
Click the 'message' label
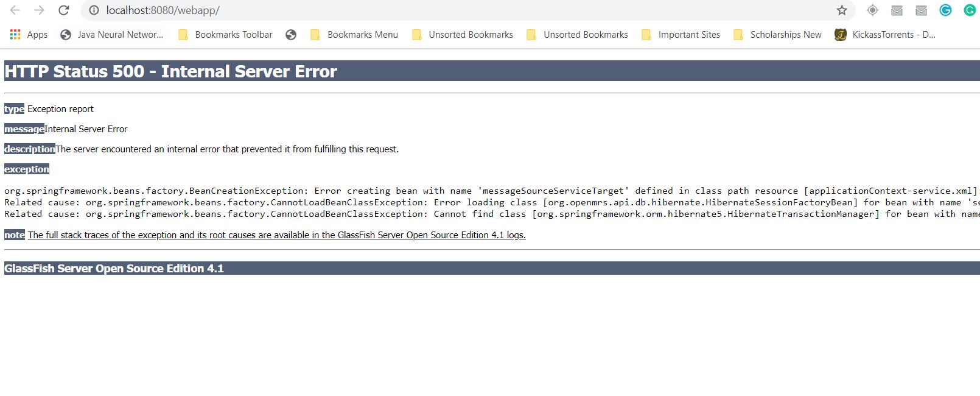click(24, 129)
